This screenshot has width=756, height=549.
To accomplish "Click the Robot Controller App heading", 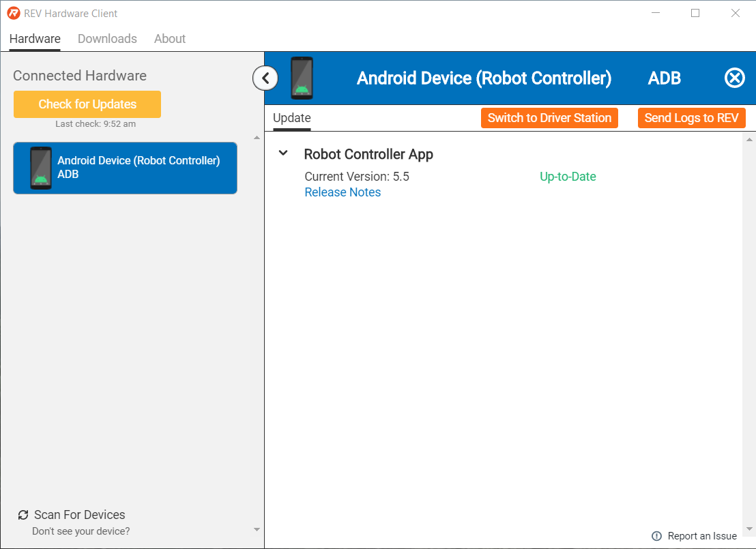I will [x=368, y=154].
